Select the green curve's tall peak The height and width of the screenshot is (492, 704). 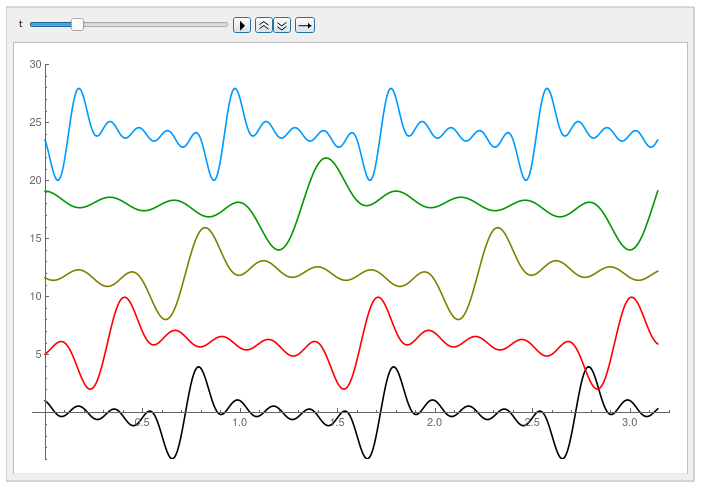325,158
